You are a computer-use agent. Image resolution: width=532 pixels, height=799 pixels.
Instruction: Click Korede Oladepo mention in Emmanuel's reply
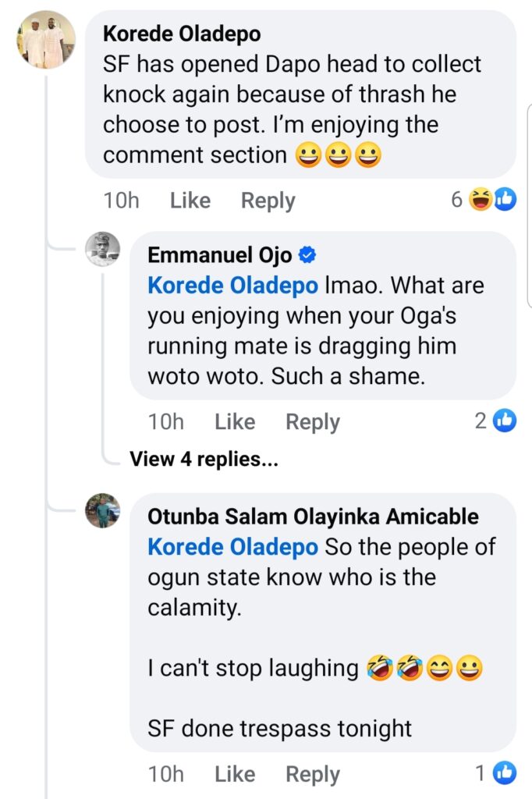tap(232, 286)
